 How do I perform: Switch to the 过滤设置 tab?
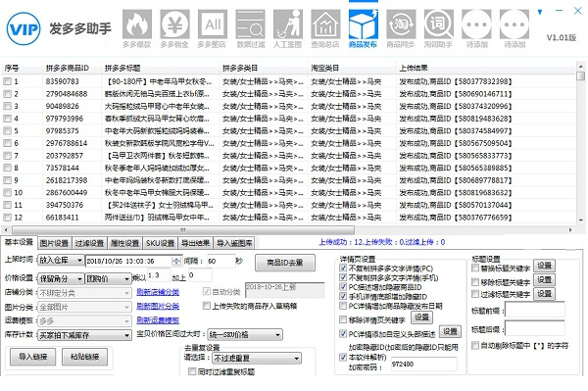[x=89, y=243]
